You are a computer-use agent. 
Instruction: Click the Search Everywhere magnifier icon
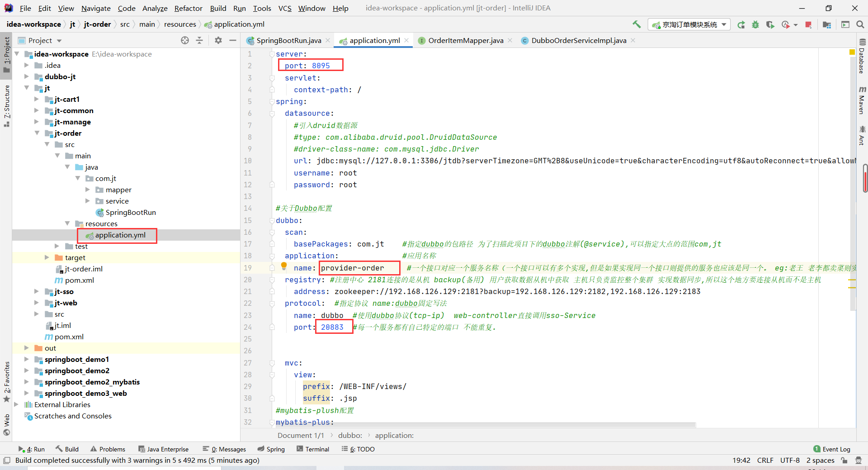tap(860, 25)
